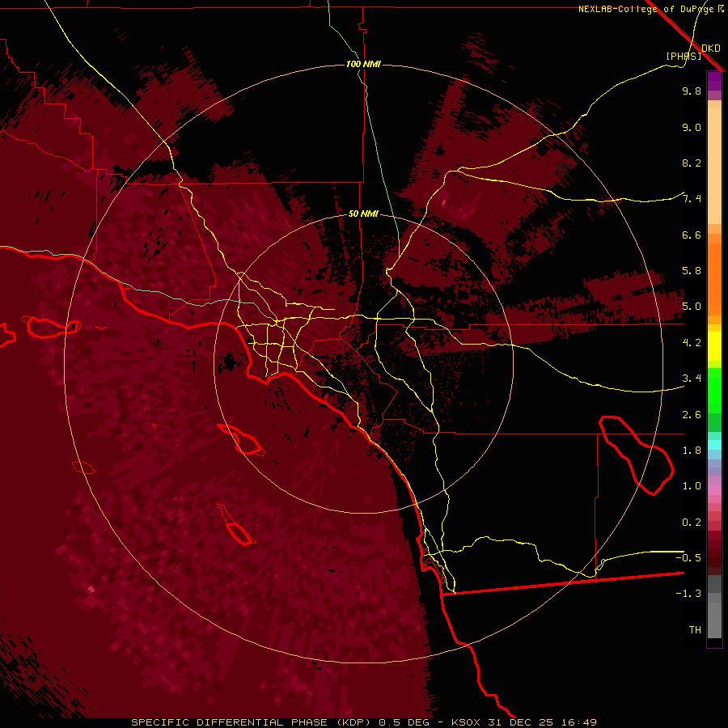Screen dimensions: 728x728
Task: Click the 4.2 value on the scale
Action: [x=692, y=343]
